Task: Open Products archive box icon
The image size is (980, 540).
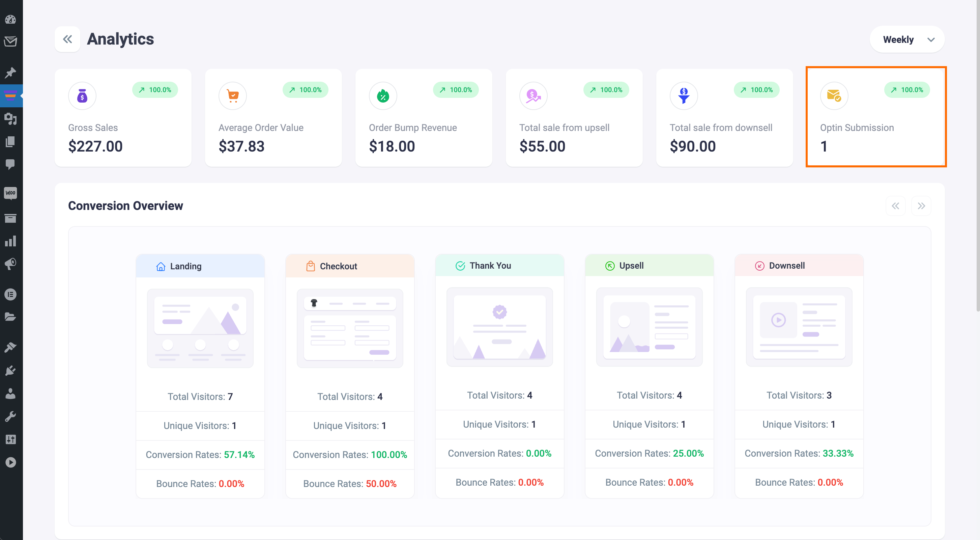Action: (11, 218)
